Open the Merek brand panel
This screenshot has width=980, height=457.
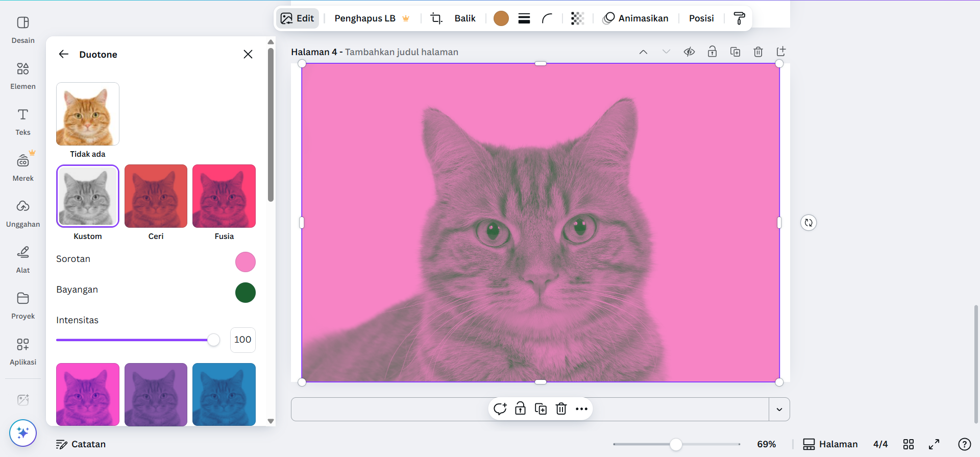[x=23, y=168]
